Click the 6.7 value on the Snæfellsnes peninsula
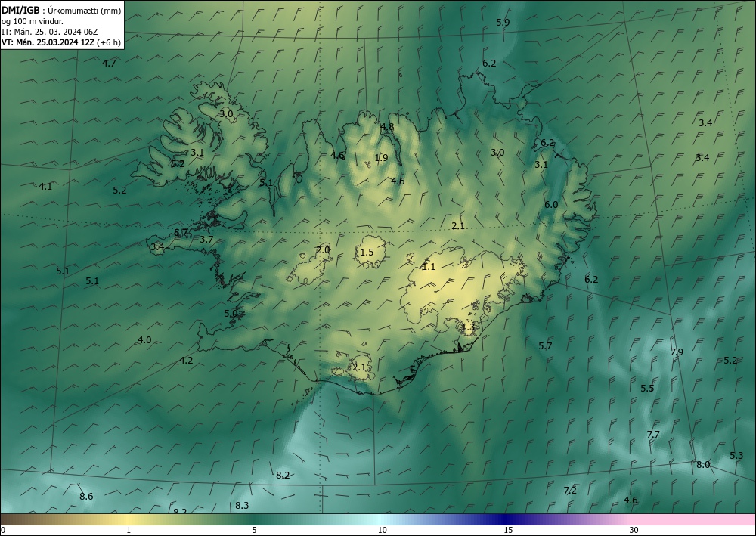The height and width of the screenshot is (536, 756). point(181,233)
